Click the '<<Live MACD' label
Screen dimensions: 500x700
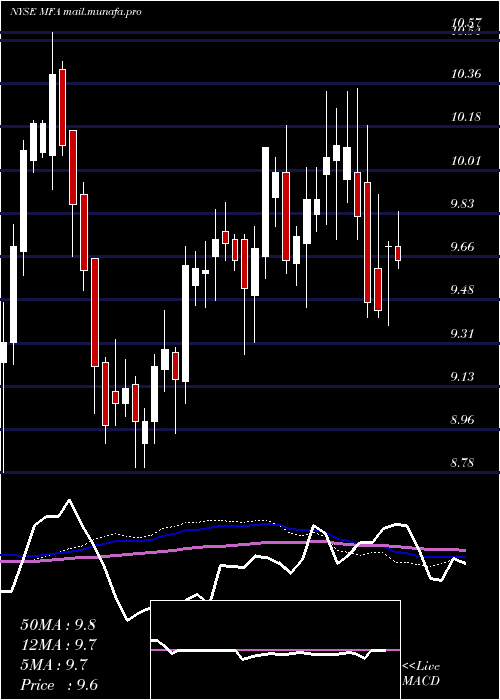[421, 674]
